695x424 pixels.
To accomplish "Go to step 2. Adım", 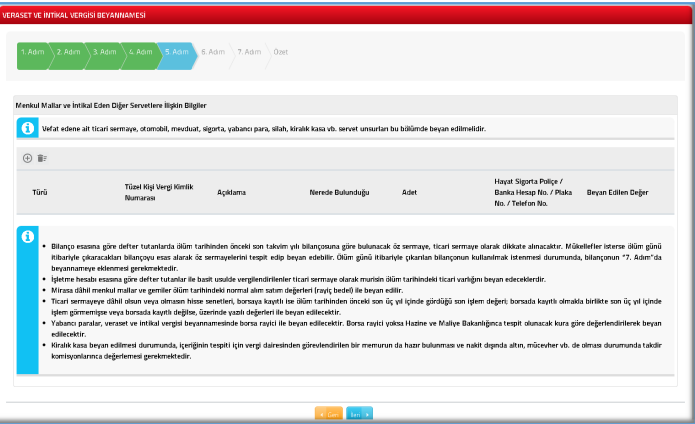I will pos(68,51).
